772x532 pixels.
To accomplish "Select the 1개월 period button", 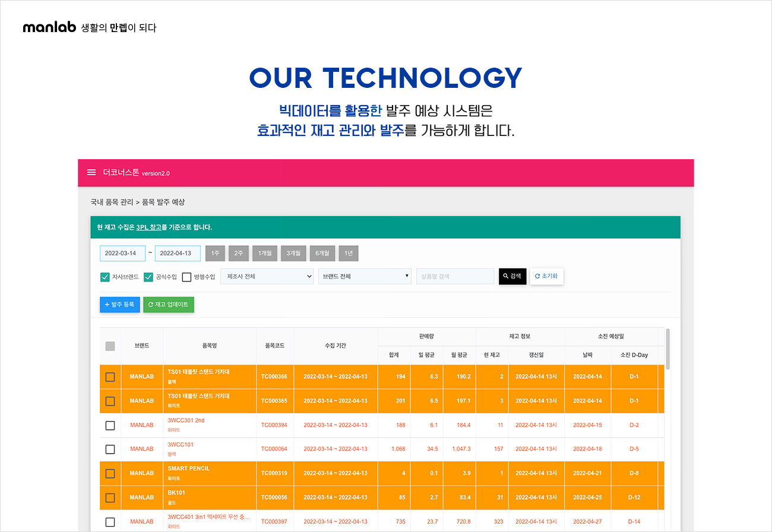I will (264, 254).
